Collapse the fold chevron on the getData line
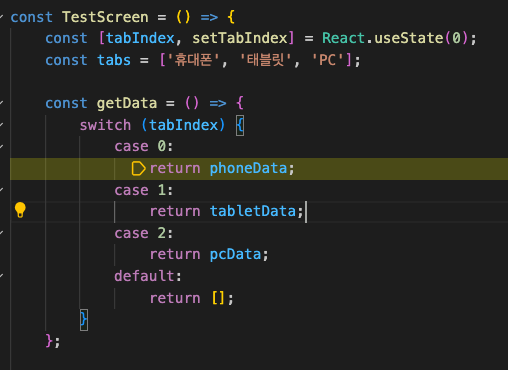Image resolution: width=508 pixels, height=370 pixels. [x=2, y=103]
